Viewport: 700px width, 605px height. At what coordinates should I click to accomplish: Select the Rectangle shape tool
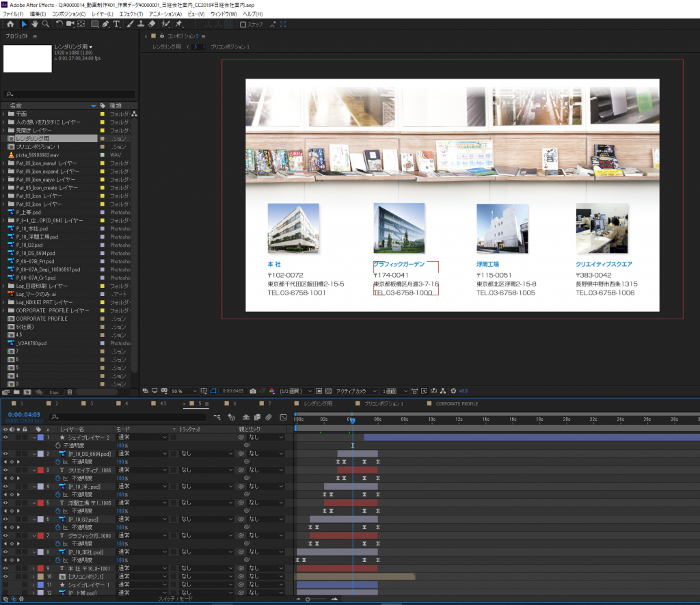click(x=94, y=24)
